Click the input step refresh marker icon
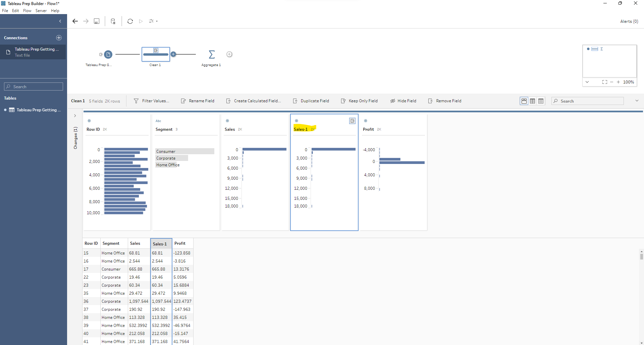644x345 pixels. (x=101, y=54)
